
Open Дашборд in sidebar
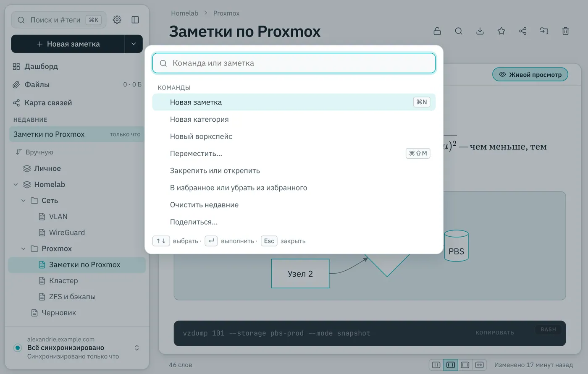[x=76, y=66]
